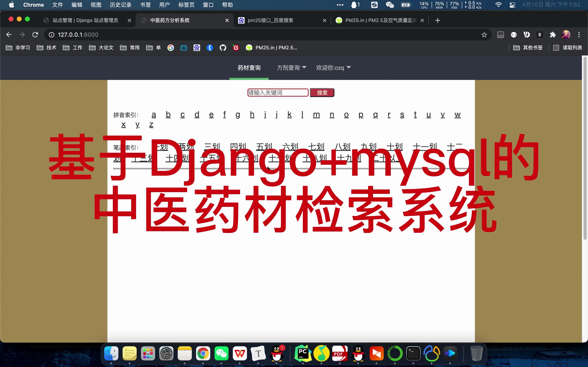
Task: Reload the current page
Action: 35,34
